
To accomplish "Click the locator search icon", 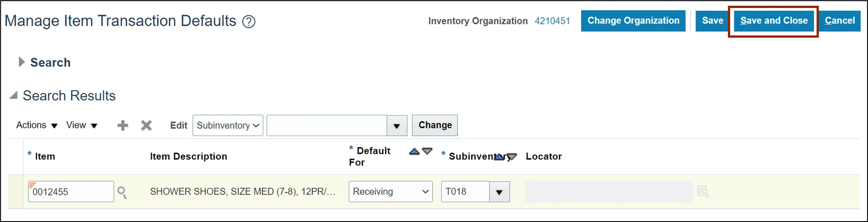I will pos(703,191).
